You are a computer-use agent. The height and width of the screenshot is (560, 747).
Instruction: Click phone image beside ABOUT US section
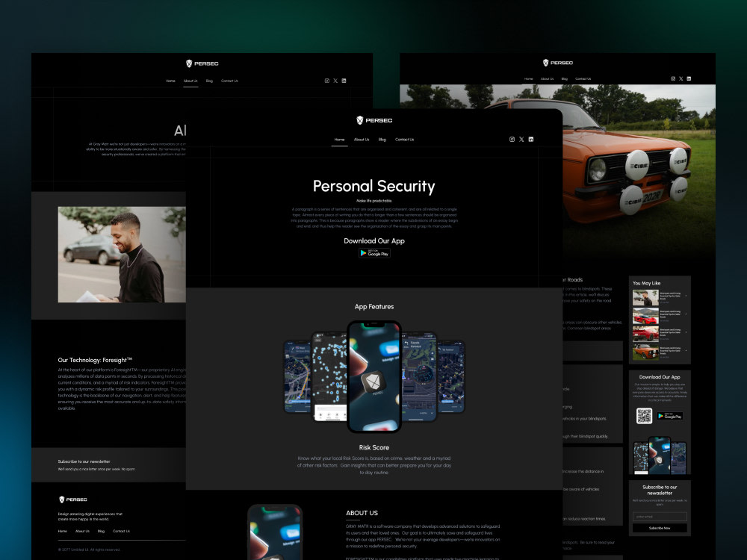coord(275,532)
